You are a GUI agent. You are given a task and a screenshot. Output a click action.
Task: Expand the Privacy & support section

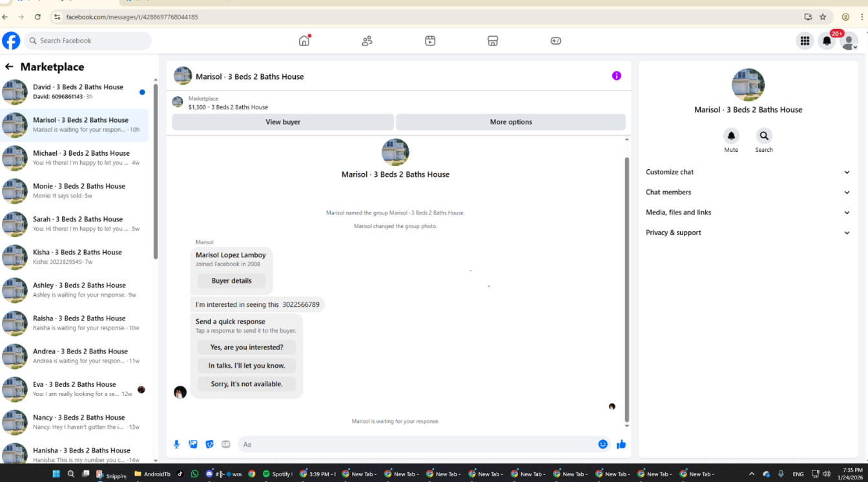click(x=749, y=233)
